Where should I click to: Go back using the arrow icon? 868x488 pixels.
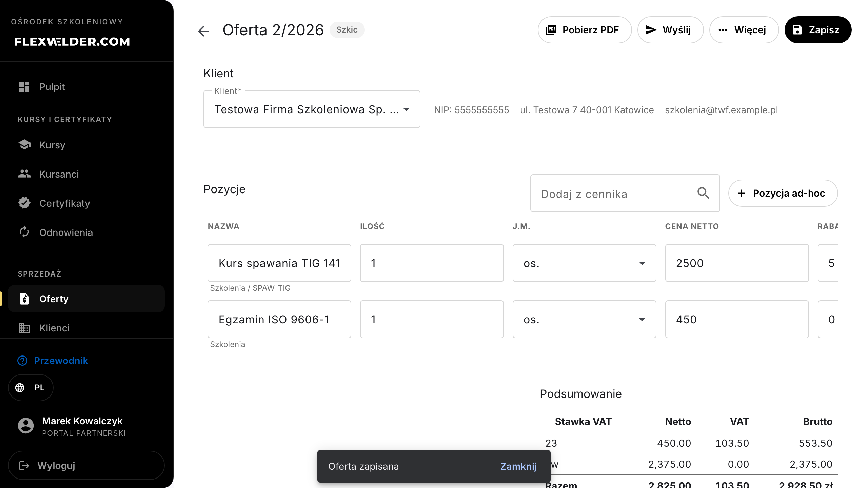203,30
